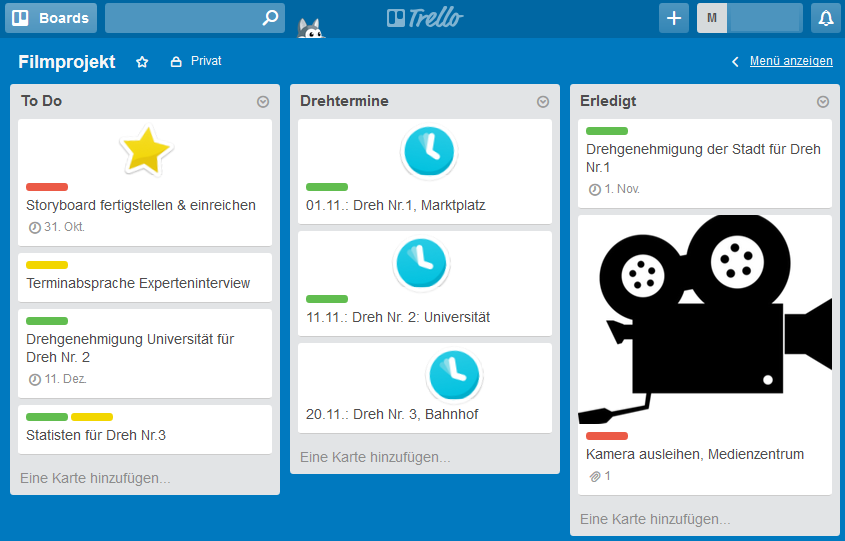Image resolution: width=845 pixels, height=541 pixels.
Task: Click the clock sticker on Dreh Nr.1 card
Action: click(x=427, y=152)
